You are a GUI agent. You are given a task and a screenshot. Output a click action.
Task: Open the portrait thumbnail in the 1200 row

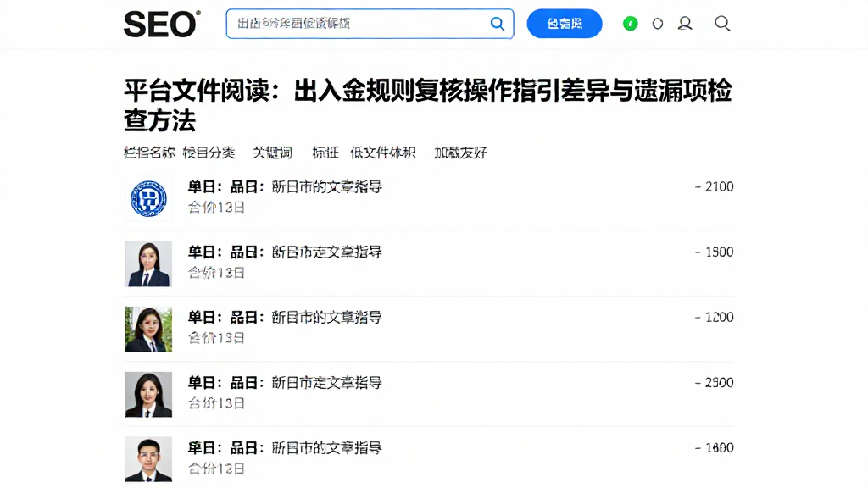148,330
